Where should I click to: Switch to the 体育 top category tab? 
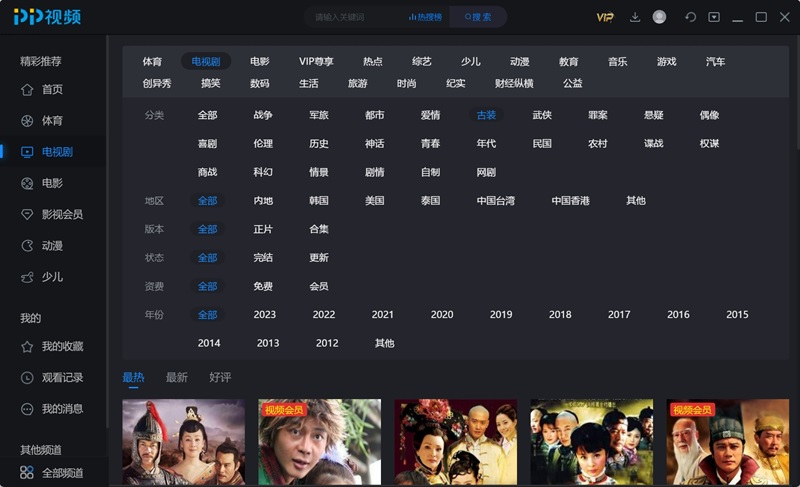point(152,62)
